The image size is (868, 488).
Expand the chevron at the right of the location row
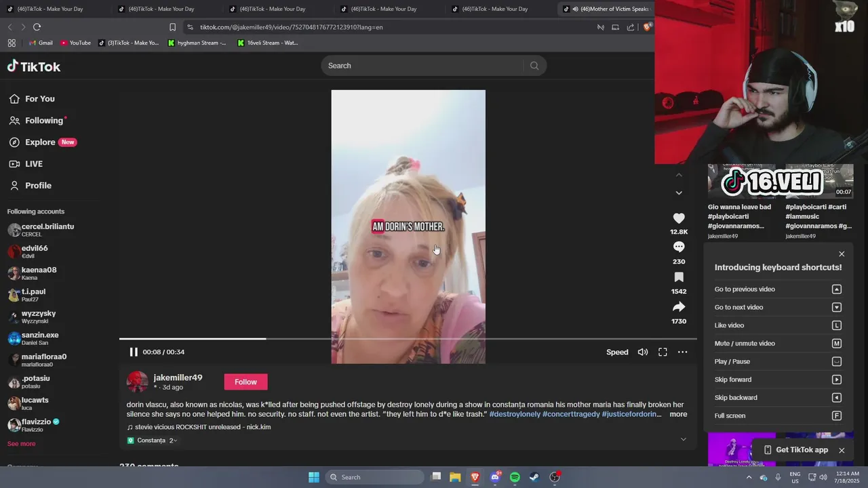(x=683, y=439)
